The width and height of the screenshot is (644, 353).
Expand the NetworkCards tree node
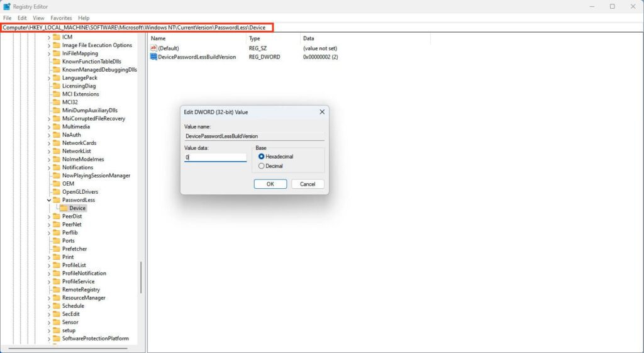click(49, 143)
